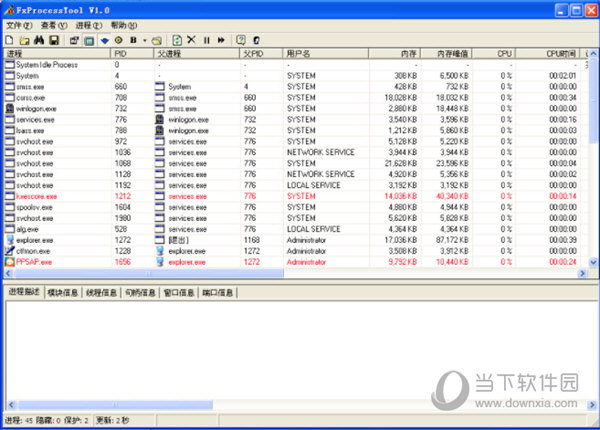Click the fast-forward toolbar icon
This screenshot has height=430, width=600.
[x=220, y=39]
